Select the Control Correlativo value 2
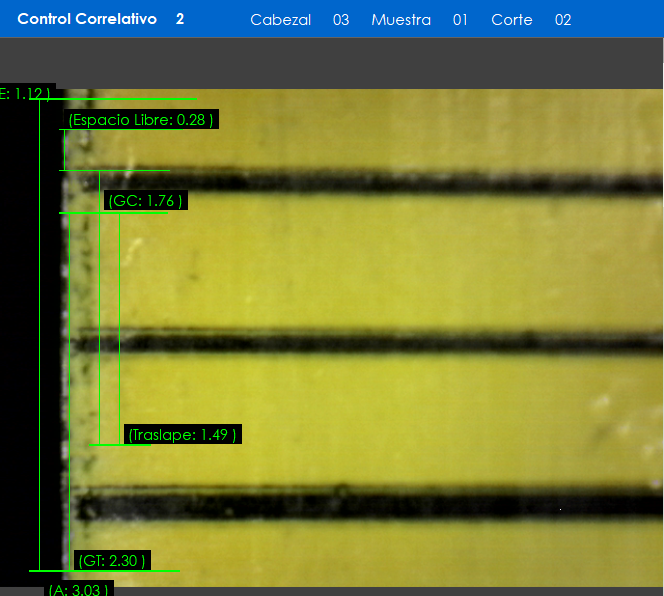The image size is (664, 596). tap(180, 19)
